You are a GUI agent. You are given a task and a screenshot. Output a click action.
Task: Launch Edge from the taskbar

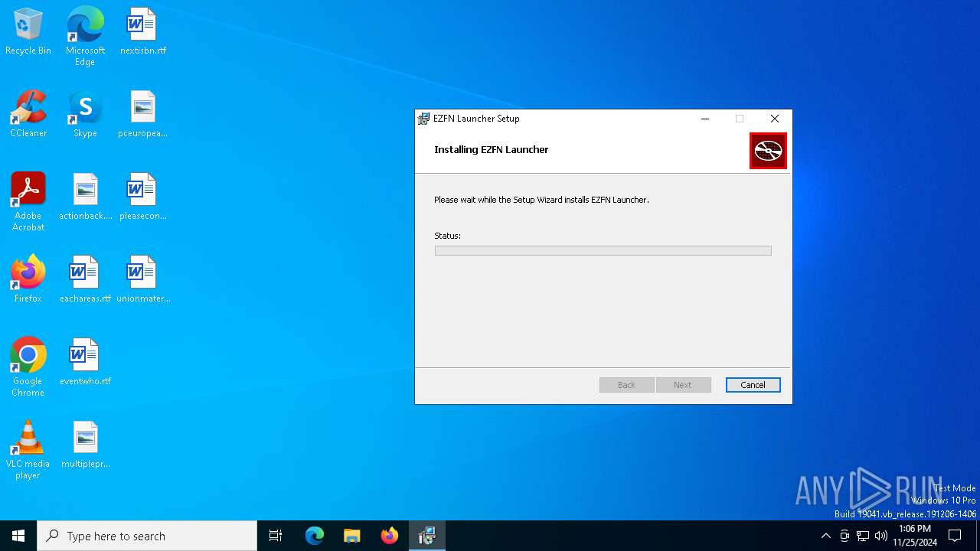click(315, 536)
